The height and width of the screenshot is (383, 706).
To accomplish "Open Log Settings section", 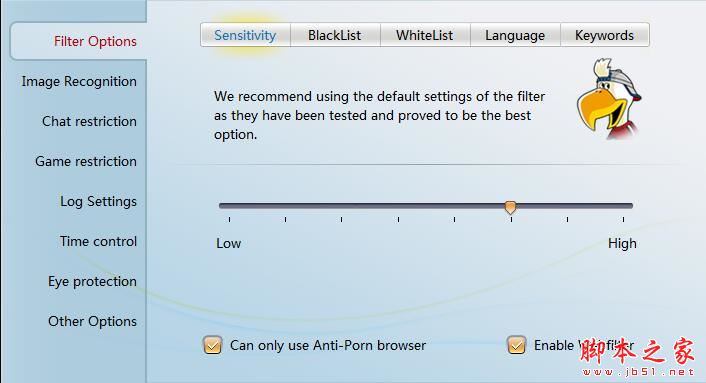I will [98, 202].
